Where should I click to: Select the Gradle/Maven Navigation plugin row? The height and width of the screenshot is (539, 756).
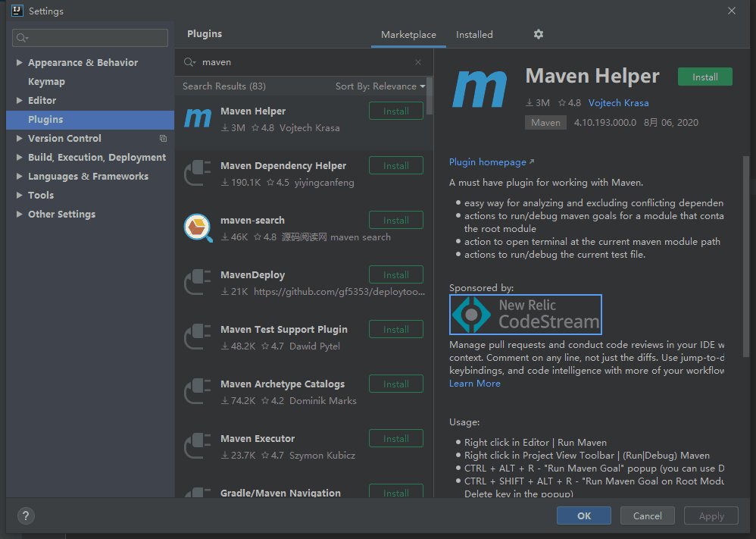point(304,489)
